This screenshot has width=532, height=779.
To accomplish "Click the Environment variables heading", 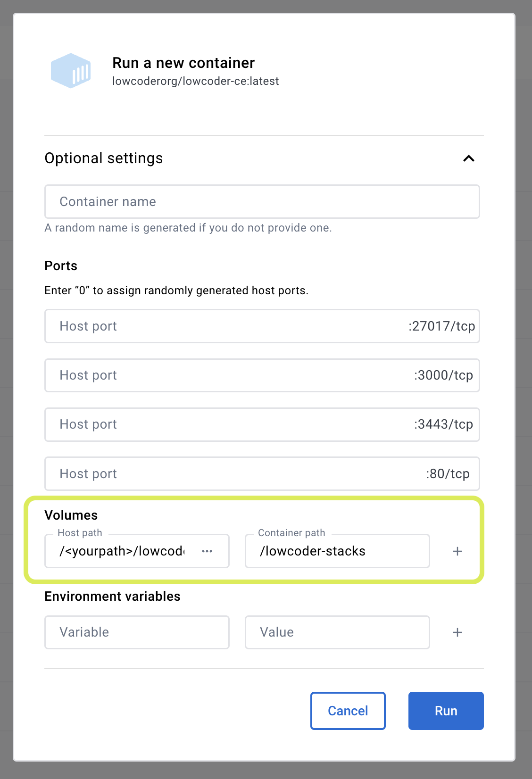I will pos(112,597).
